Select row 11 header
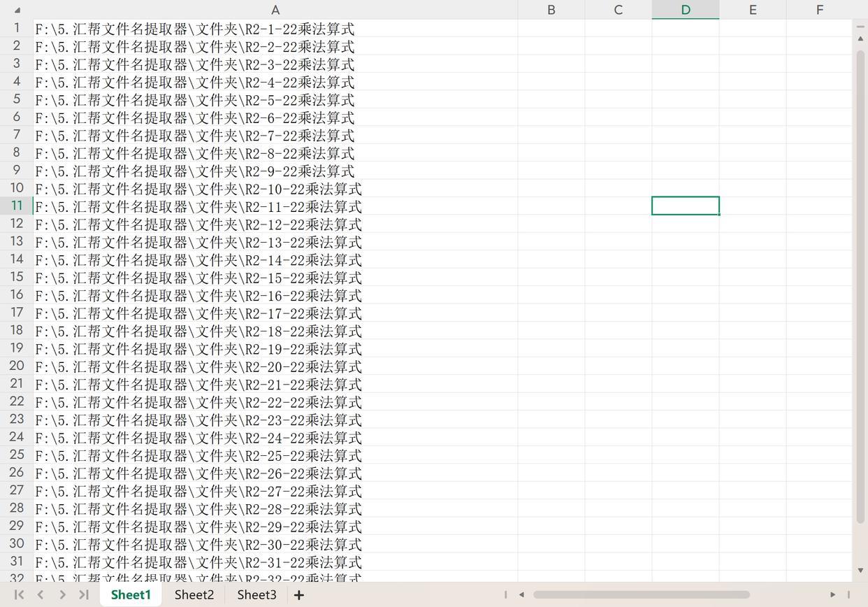This screenshot has height=607, width=868. pos(16,206)
